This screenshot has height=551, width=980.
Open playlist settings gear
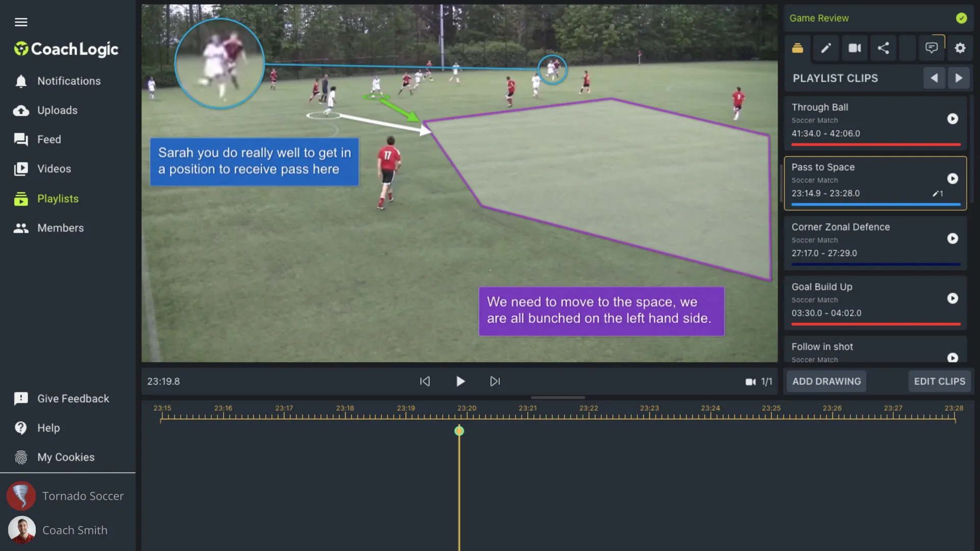click(960, 48)
